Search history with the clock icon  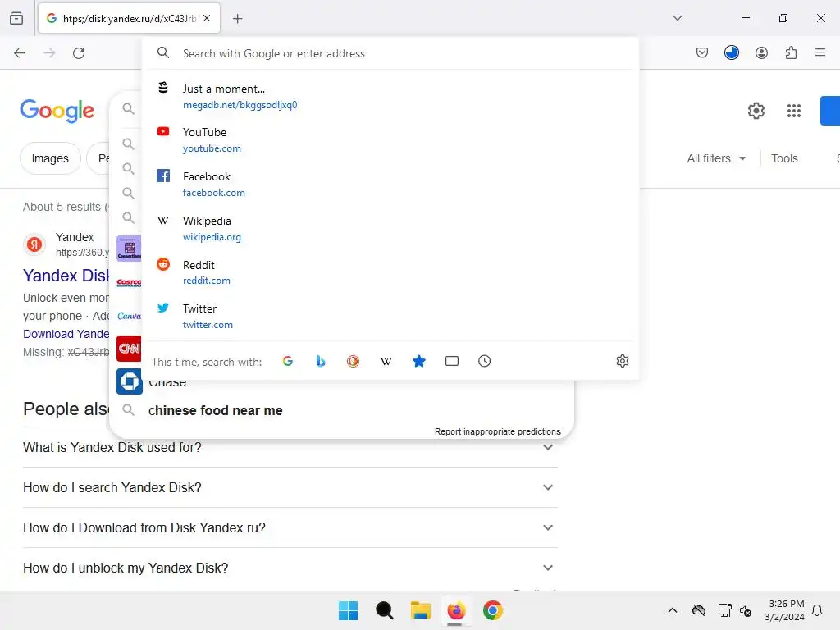click(x=484, y=361)
